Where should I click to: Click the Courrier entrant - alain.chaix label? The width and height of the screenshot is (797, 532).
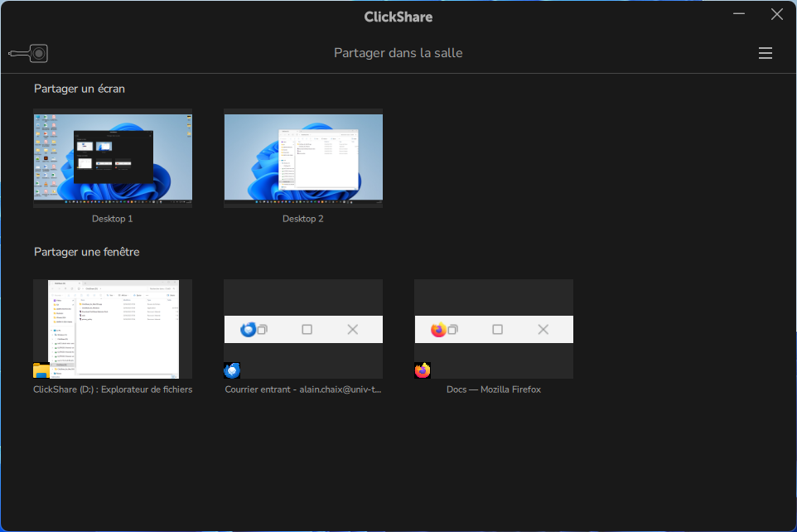[x=302, y=389]
